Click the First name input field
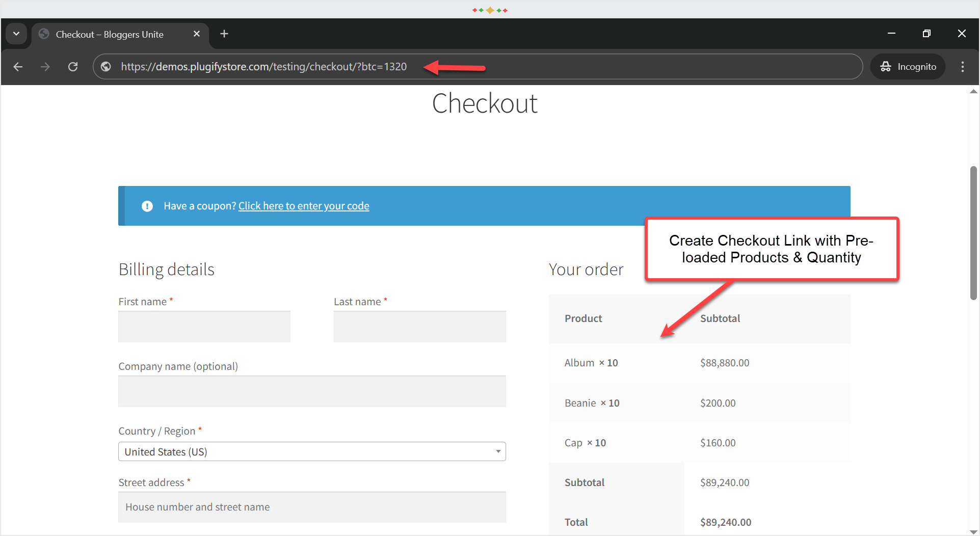Image resolution: width=980 pixels, height=536 pixels. [204, 326]
